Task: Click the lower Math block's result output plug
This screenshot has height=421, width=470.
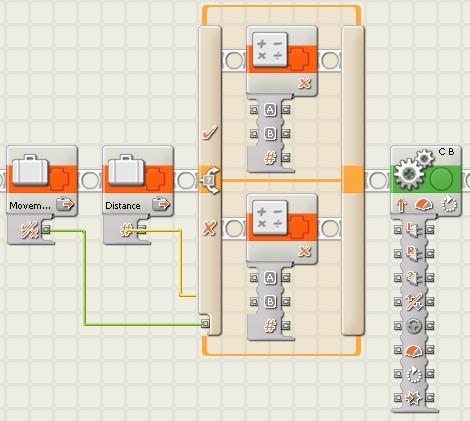Action: [286, 326]
